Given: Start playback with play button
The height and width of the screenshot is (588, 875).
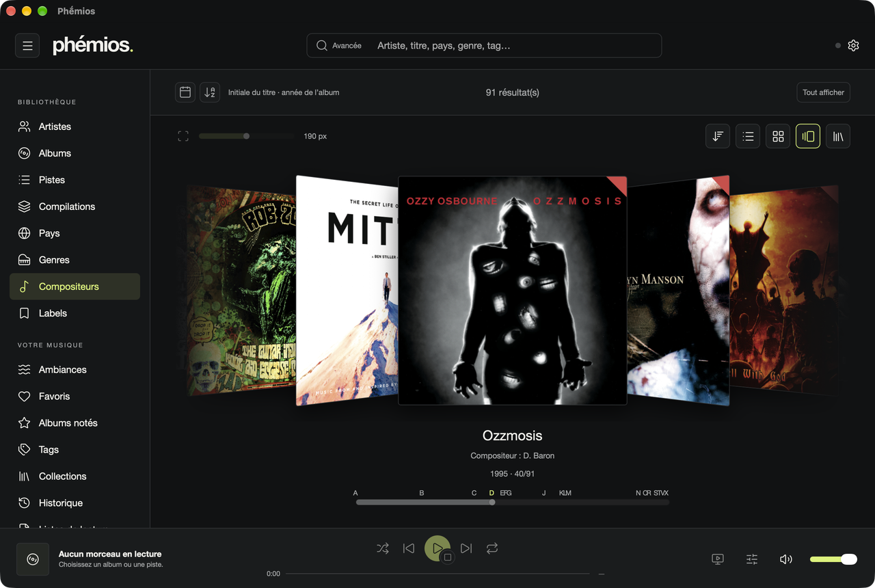Looking at the screenshot, I should click(x=437, y=548).
